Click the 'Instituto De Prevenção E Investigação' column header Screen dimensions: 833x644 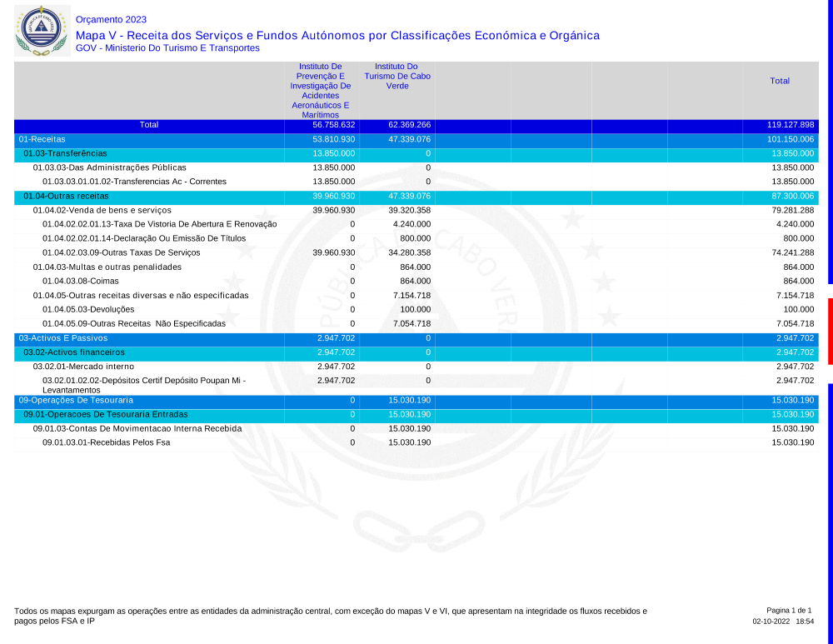[321, 90]
